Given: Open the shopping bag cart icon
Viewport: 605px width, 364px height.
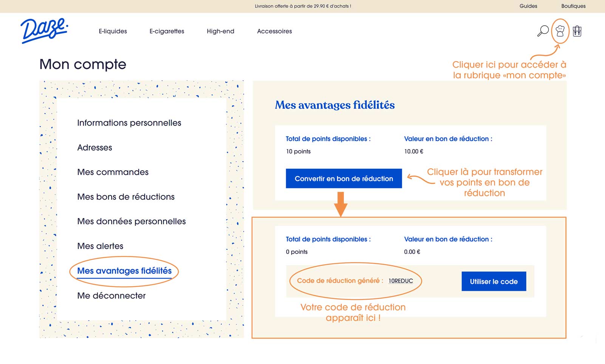Looking at the screenshot, I should 577,31.
